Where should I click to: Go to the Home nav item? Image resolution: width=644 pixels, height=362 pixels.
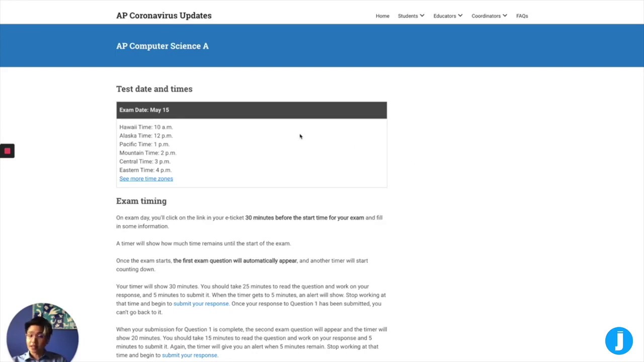click(x=382, y=16)
